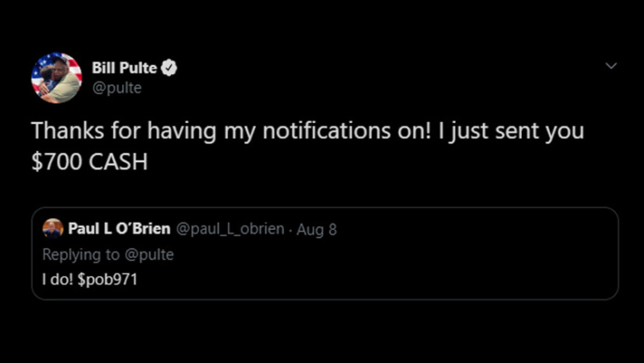Image resolution: width=644 pixels, height=363 pixels.
Task: Click the "$700 CASH" text
Action: pos(89,161)
